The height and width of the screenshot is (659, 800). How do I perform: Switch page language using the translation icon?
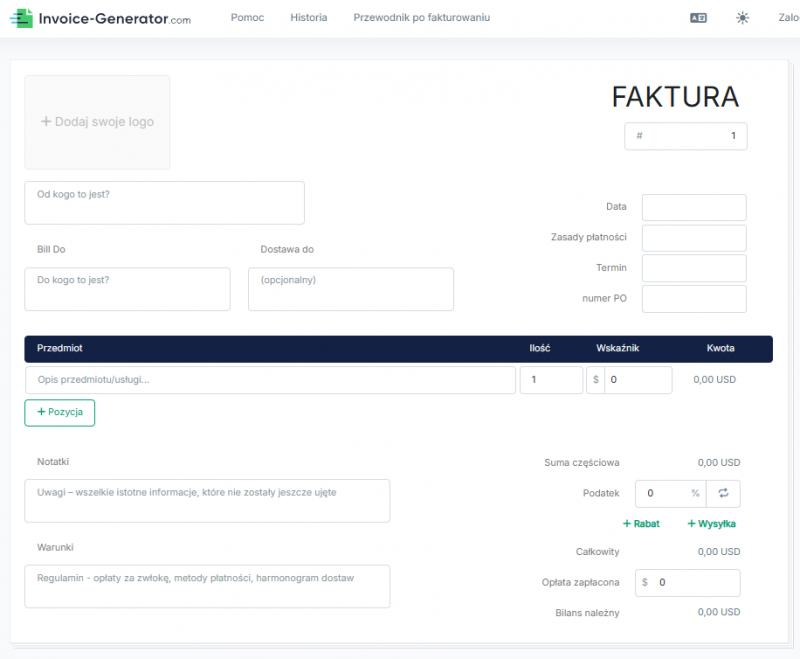click(x=700, y=17)
